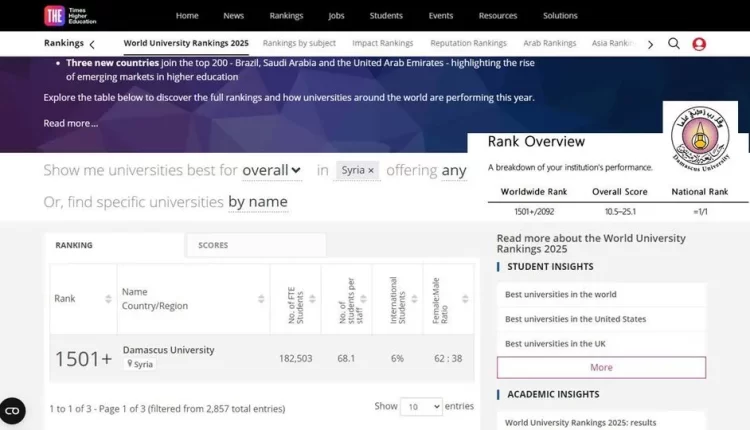Click the Rankings section label
Viewport: 750px width, 430px height.
coord(64,43)
